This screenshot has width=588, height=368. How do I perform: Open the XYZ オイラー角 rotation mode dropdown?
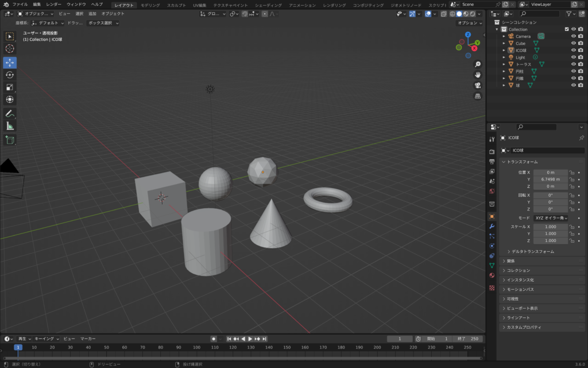[551, 218]
